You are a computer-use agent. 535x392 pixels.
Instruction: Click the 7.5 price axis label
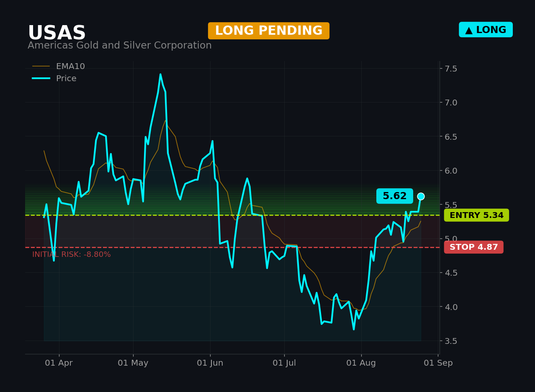pyautogui.click(x=451, y=69)
